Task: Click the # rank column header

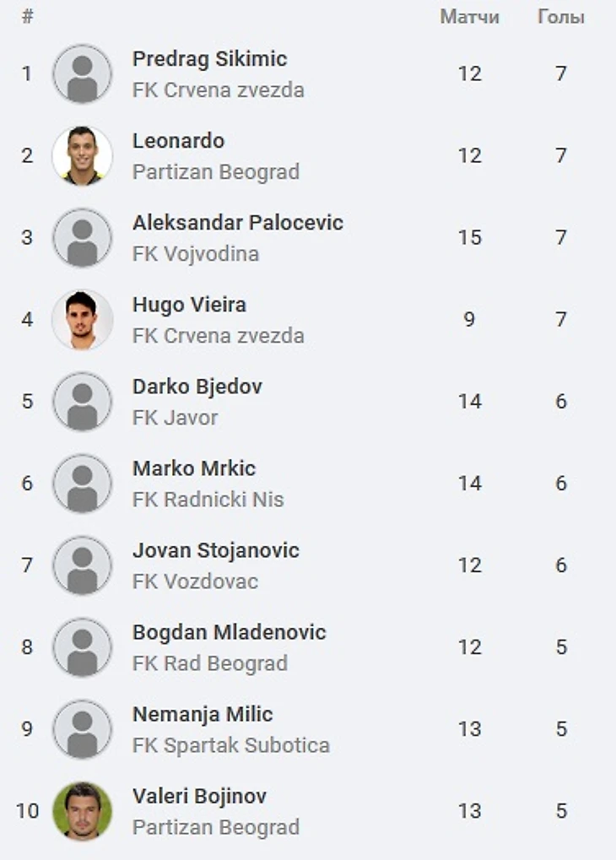Action: [x=27, y=17]
